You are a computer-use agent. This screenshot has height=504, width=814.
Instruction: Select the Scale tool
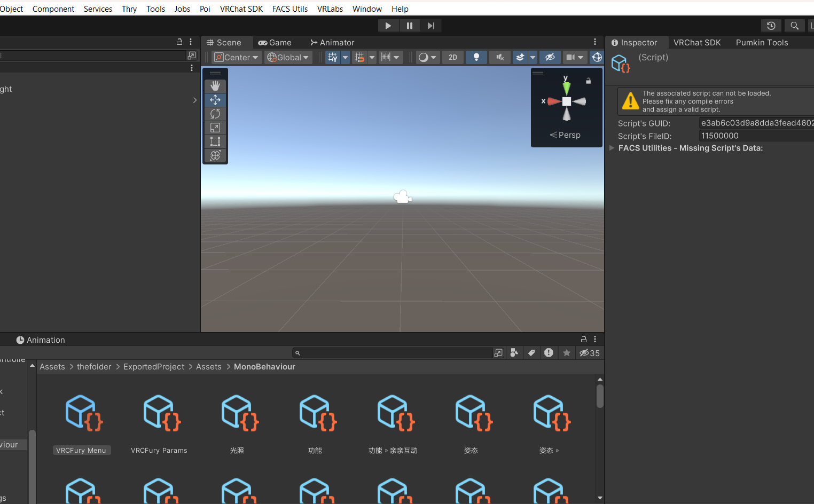point(215,128)
